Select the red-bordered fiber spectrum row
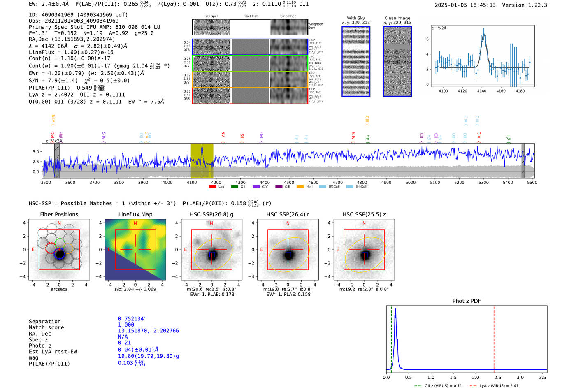The width and height of the screenshot is (576, 392). tap(250, 95)
